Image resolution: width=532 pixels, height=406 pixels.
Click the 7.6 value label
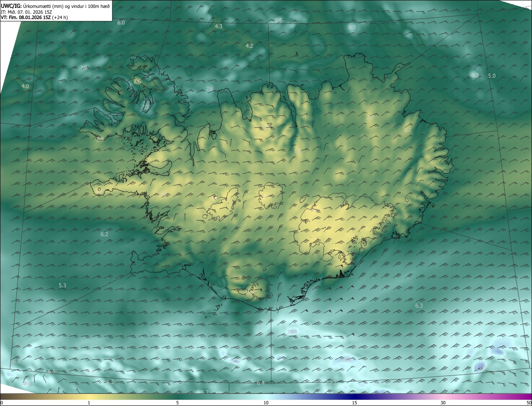(x=209, y=89)
